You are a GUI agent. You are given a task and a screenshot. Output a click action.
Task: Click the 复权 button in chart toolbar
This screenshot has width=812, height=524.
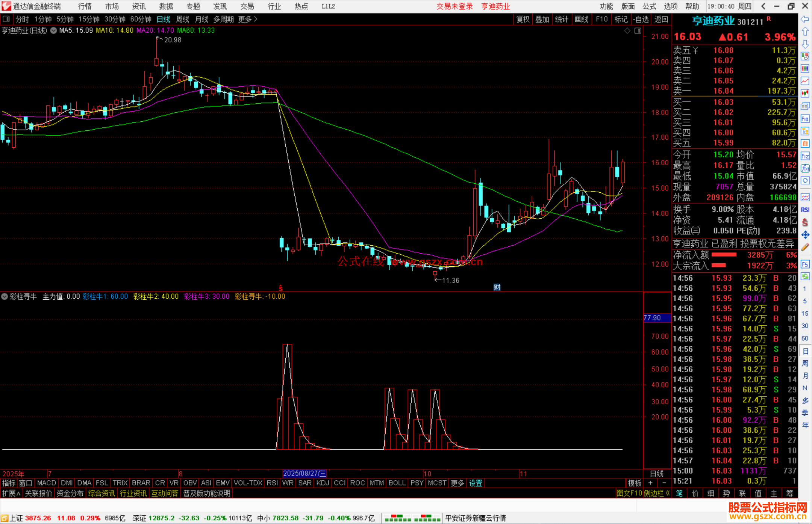(x=523, y=19)
